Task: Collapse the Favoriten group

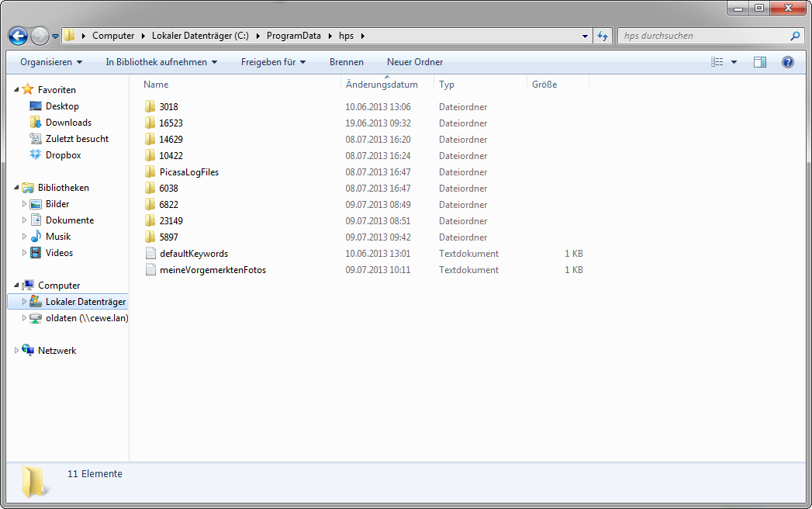Action: [16, 90]
